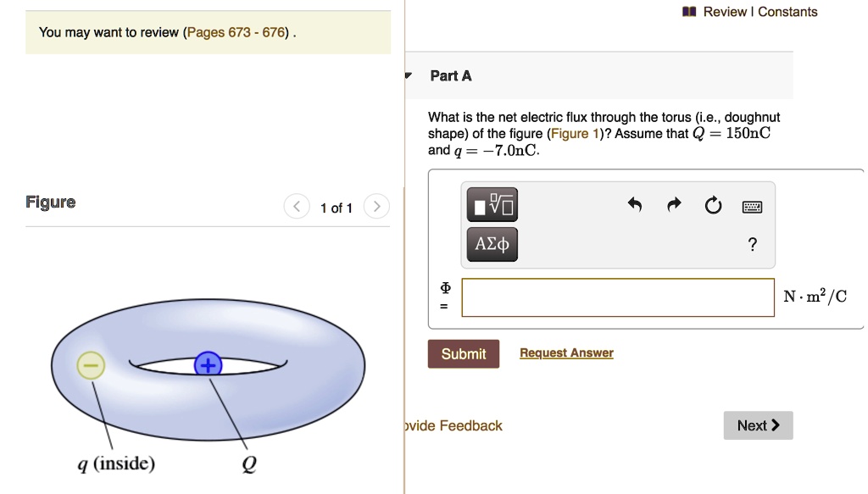
Task: Go to the next figure arrow
Action: [x=376, y=207]
